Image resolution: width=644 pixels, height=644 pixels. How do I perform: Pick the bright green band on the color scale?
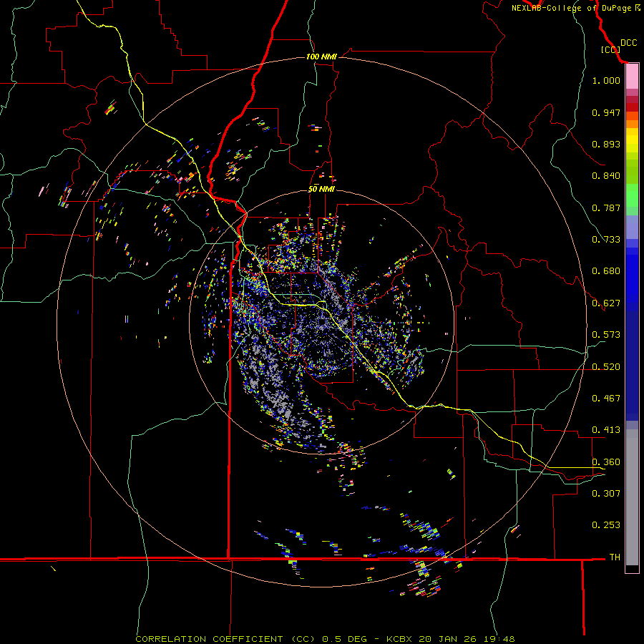(632, 196)
